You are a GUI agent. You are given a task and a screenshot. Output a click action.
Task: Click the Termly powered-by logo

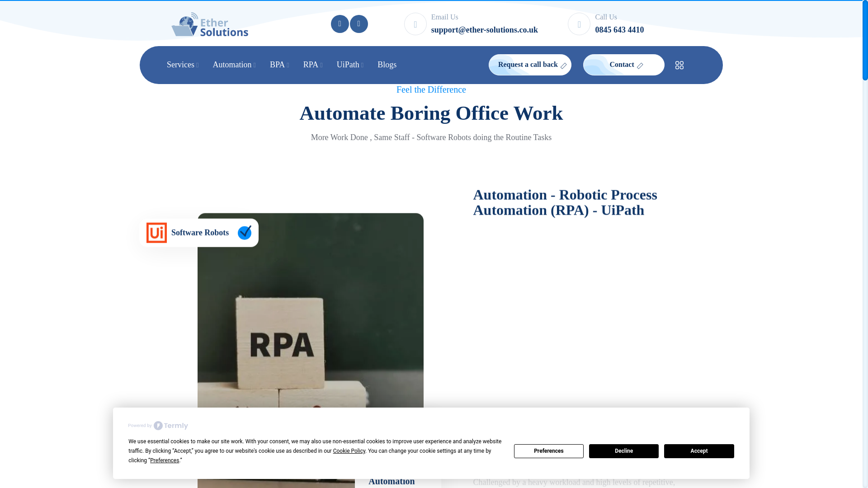[x=158, y=426]
